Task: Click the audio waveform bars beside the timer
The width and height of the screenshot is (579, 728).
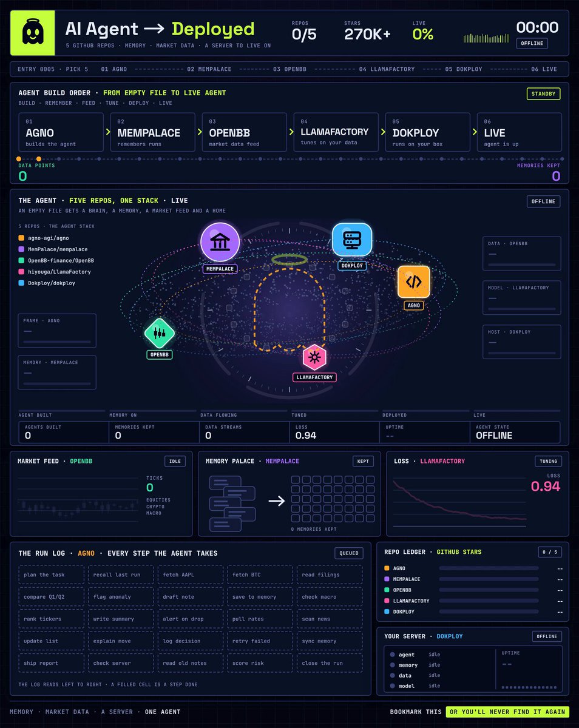Action: pos(486,38)
